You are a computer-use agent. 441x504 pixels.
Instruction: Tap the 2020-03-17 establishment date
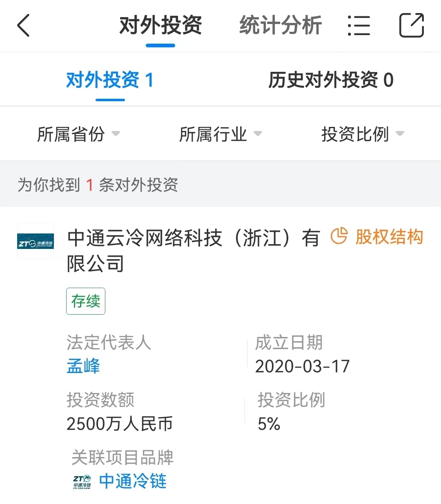(302, 366)
